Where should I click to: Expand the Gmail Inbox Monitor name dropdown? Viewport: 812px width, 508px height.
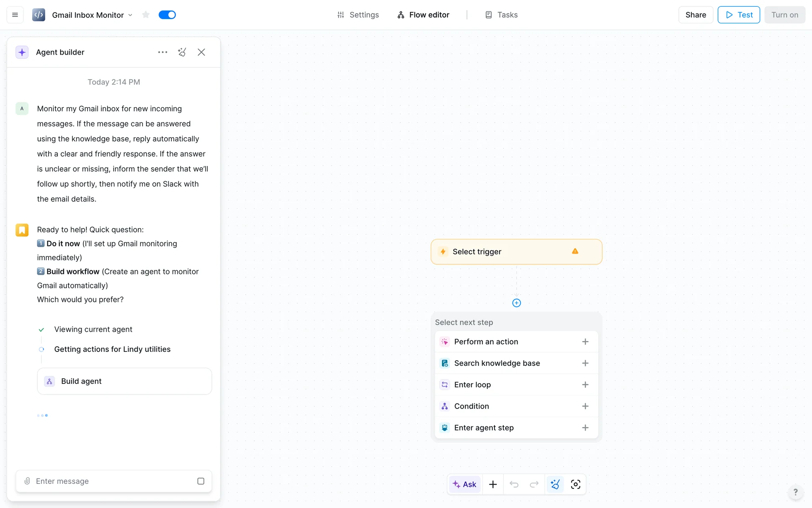(130, 15)
